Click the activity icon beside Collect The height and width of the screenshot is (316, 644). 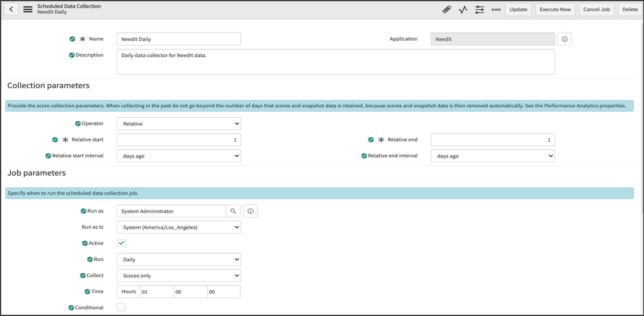point(83,275)
